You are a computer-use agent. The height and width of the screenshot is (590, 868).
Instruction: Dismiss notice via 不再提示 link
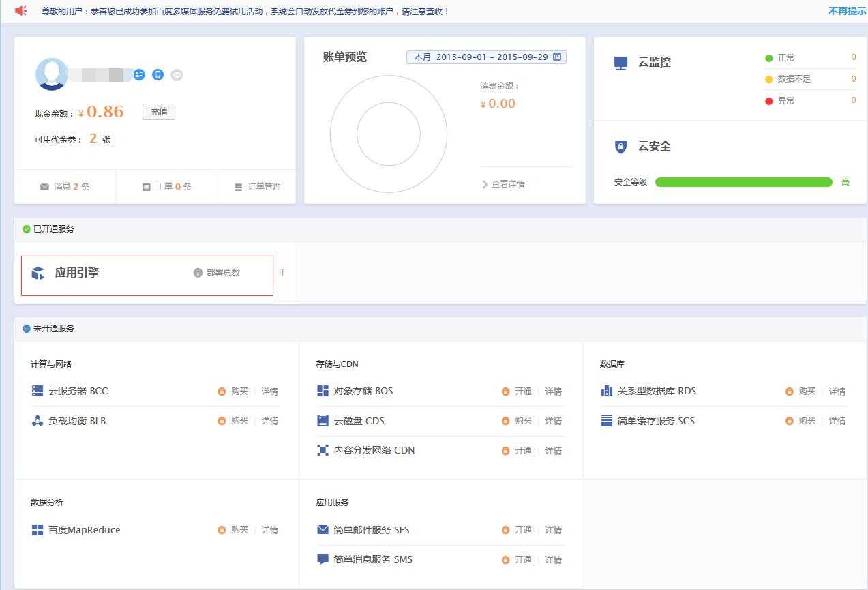[848, 11]
